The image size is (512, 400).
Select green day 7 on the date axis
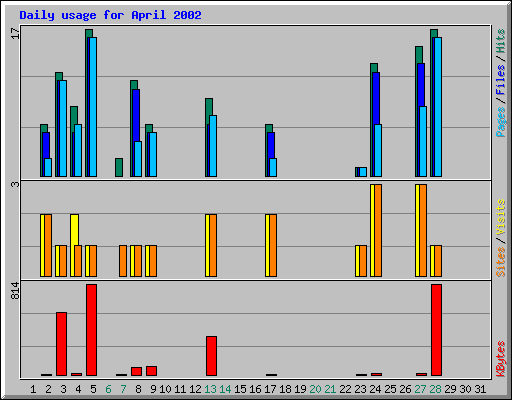[123, 389]
